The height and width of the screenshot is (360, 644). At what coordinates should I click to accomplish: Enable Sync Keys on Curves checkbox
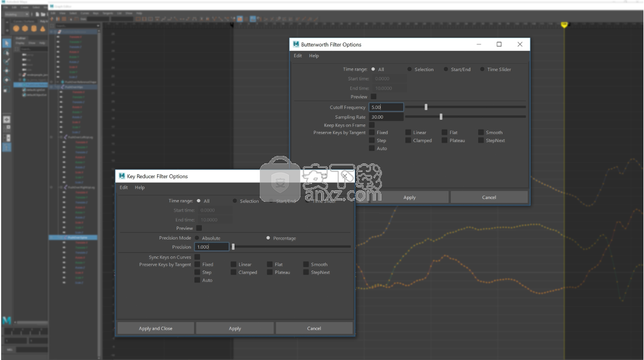pyautogui.click(x=197, y=257)
